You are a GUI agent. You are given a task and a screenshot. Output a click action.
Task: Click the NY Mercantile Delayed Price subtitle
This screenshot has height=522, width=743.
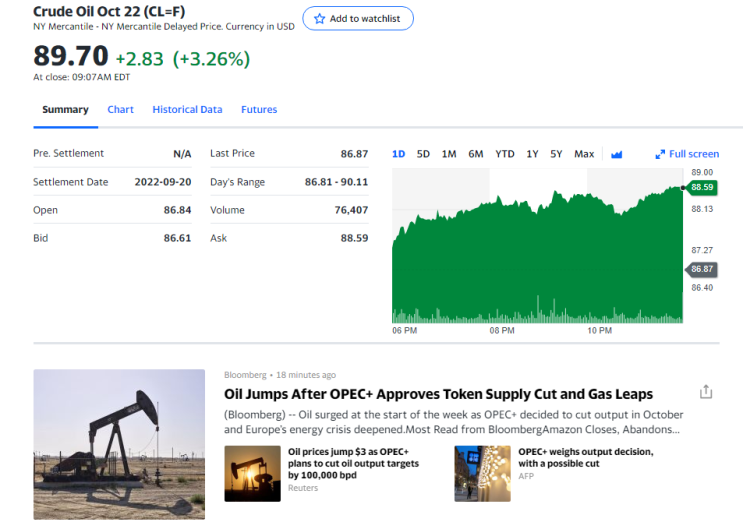coord(162,27)
